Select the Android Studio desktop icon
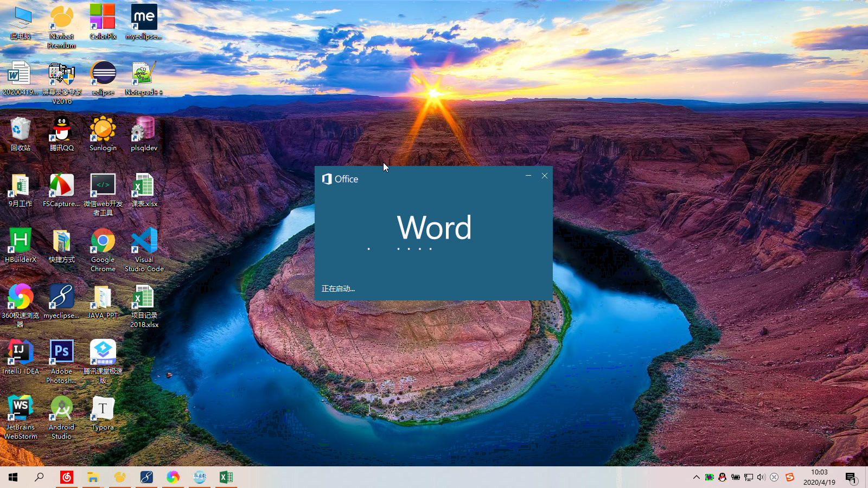The width and height of the screenshot is (868, 488). 61,418
